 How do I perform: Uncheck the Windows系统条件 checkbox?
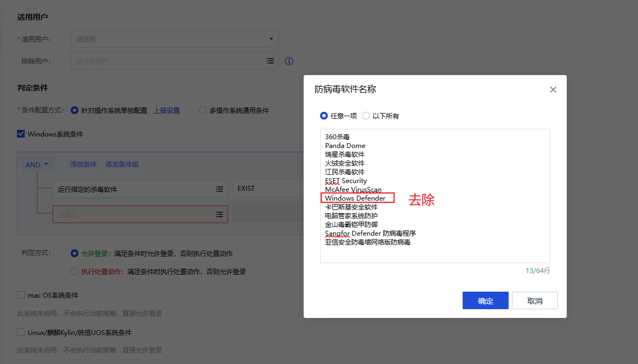[x=21, y=134]
